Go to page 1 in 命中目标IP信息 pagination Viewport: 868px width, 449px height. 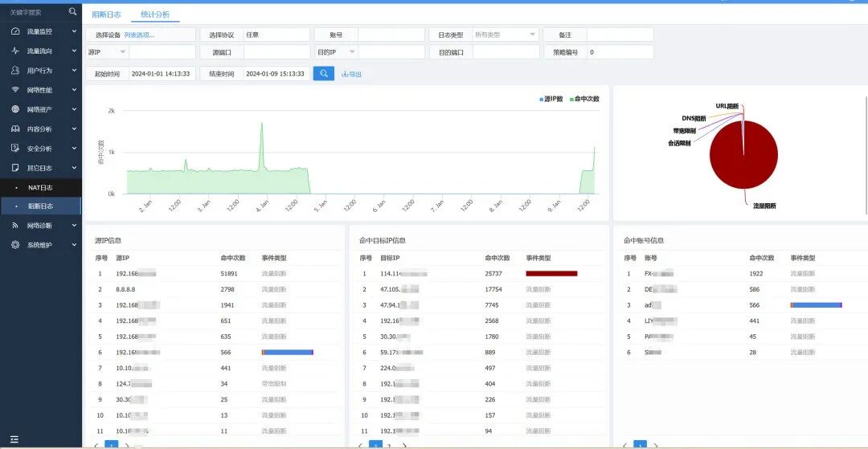[x=376, y=444]
